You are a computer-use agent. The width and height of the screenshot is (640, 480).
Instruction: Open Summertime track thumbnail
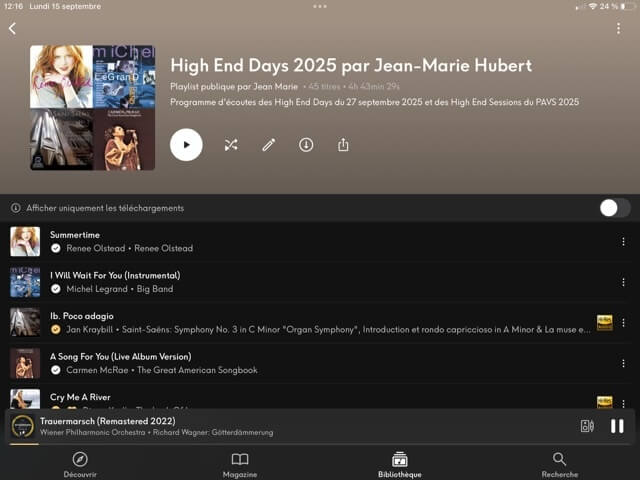click(x=25, y=241)
